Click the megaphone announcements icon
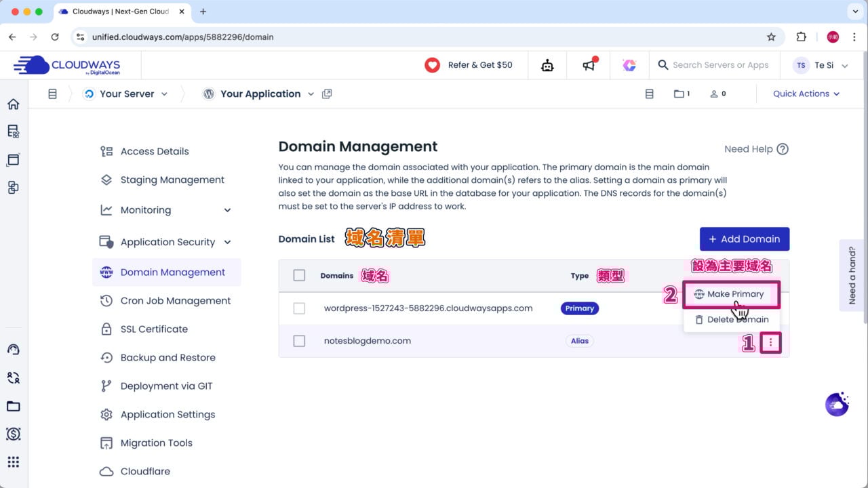Screen dimensions: 868x488 pos(589,65)
